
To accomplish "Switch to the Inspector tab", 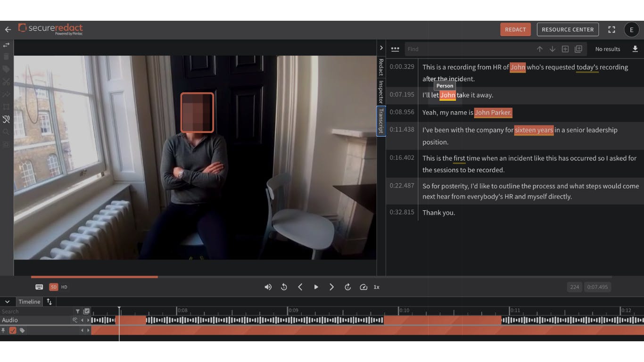I will [x=381, y=91].
